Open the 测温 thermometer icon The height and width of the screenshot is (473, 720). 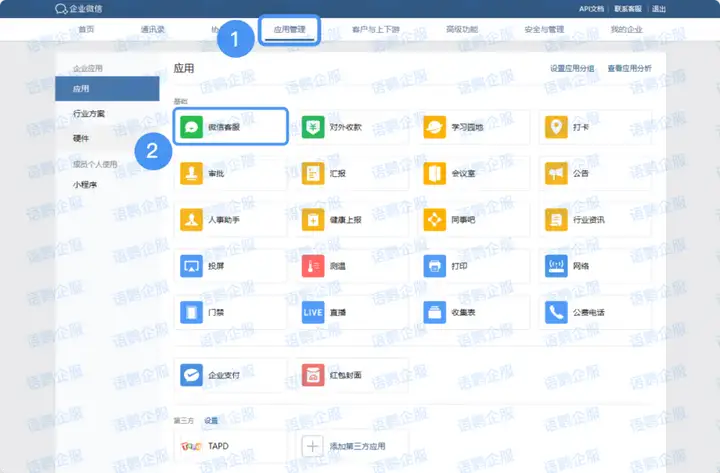(x=313, y=266)
